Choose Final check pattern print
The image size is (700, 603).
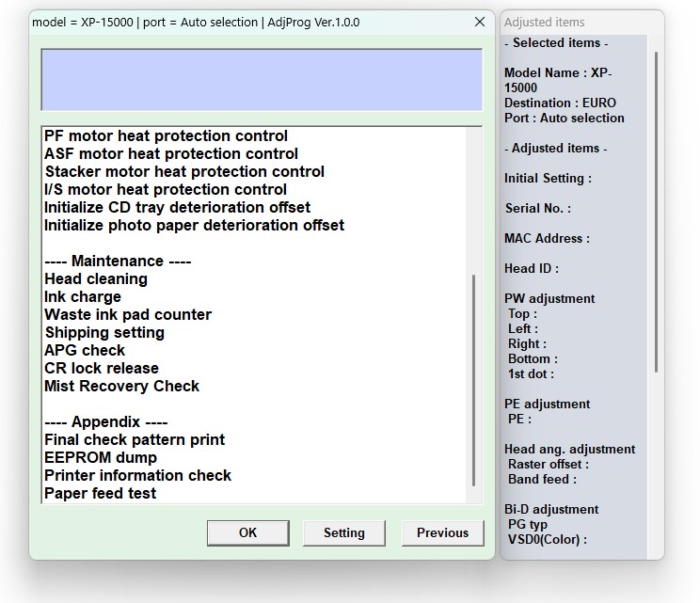[135, 439]
